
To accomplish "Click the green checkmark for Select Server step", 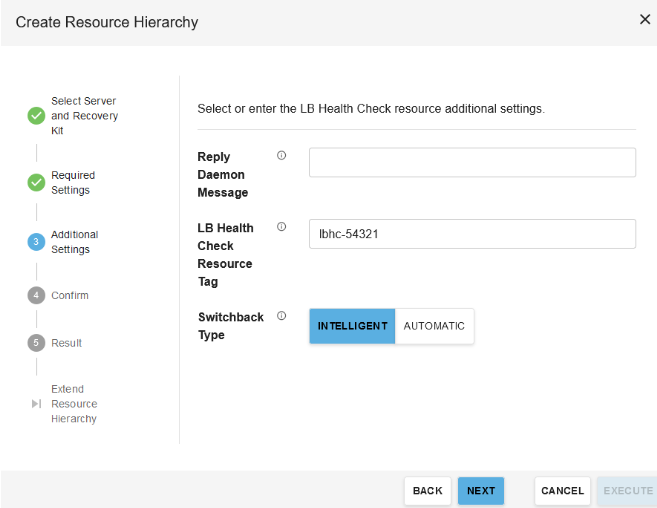I will 36,116.
